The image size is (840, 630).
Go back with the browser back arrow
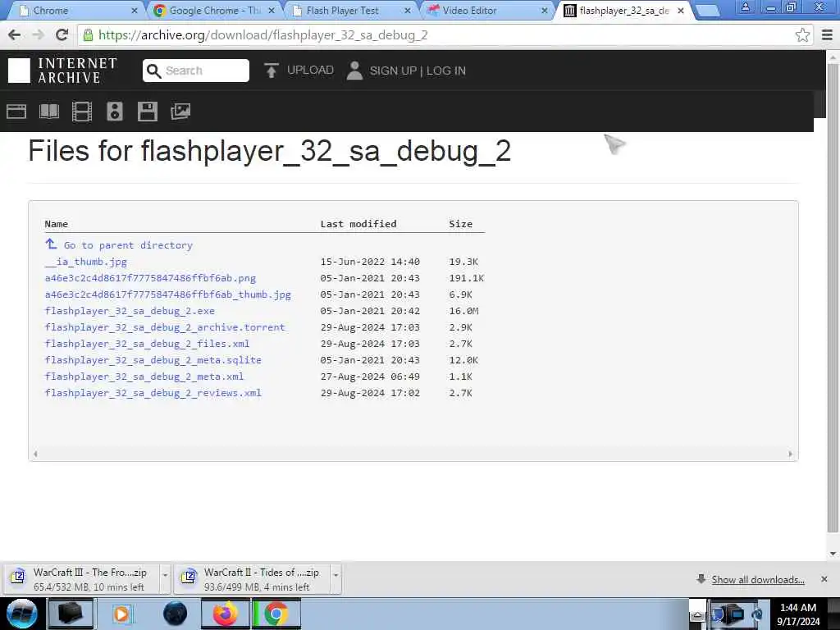coord(15,34)
